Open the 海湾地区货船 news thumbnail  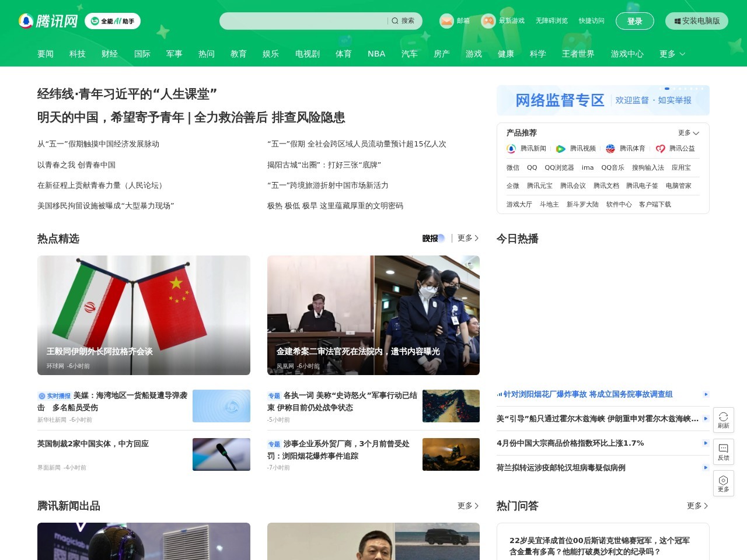(x=221, y=406)
